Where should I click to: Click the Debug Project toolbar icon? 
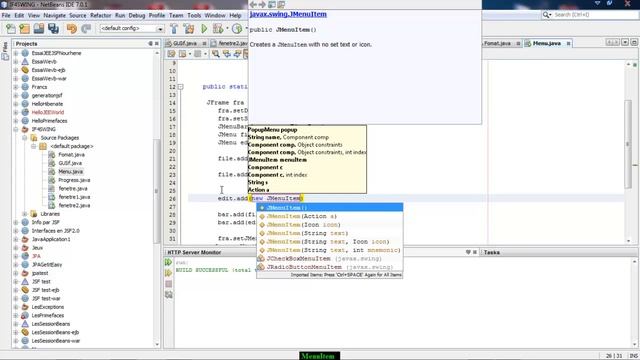point(218,29)
